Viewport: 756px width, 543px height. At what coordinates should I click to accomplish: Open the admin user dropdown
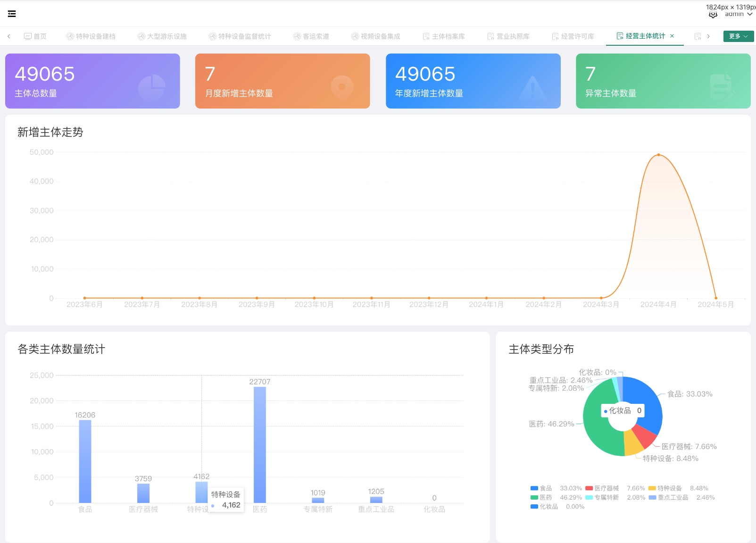(739, 15)
